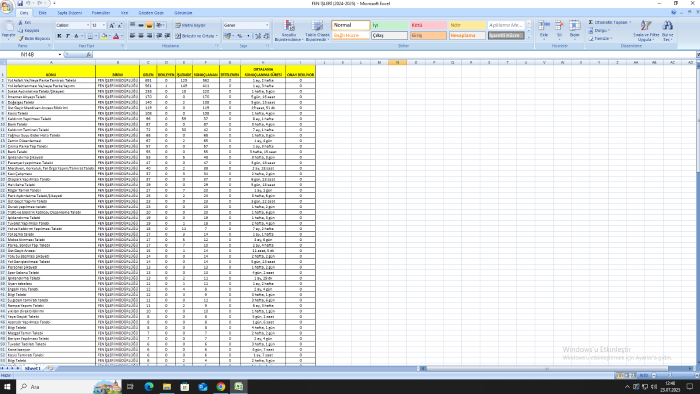Open the Ekle tab
The height and width of the screenshot is (394, 700).
(42, 13)
